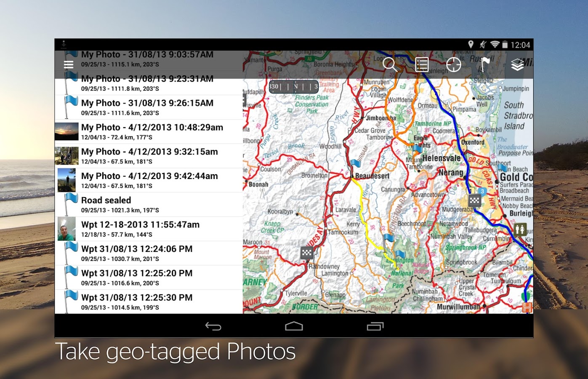Image resolution: width=588 pixels, height=379 pixels.
Task: Tap the compass heading bar showing N
Action: [295, 86]
